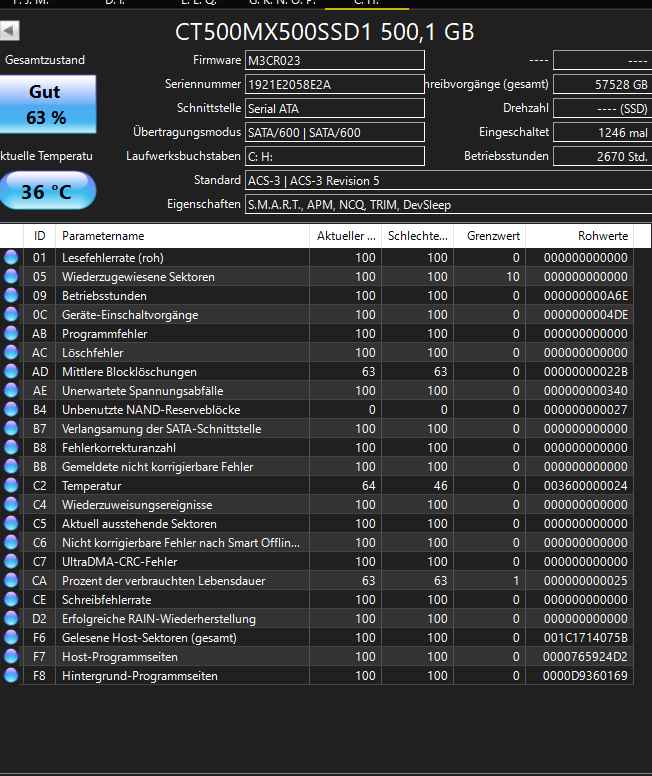Click the Rohwerte column header

click(579, 236)
